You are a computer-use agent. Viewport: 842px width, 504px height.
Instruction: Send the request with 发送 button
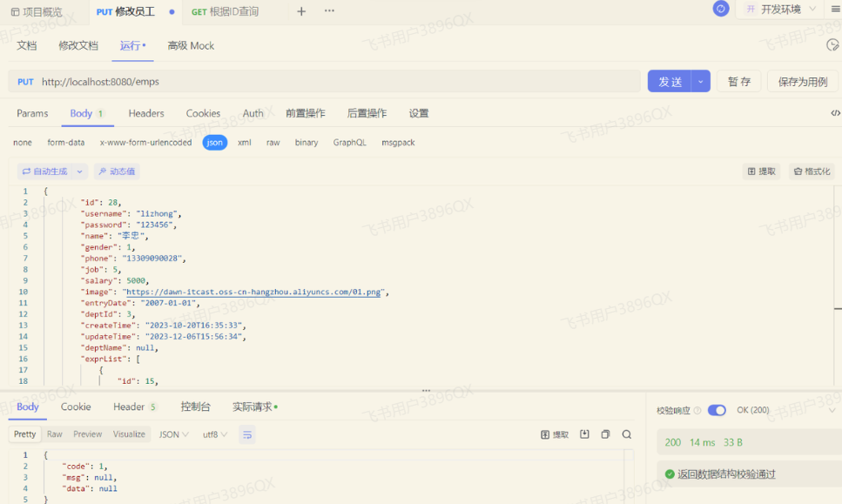pyautogui.click(x=670, y=82)
